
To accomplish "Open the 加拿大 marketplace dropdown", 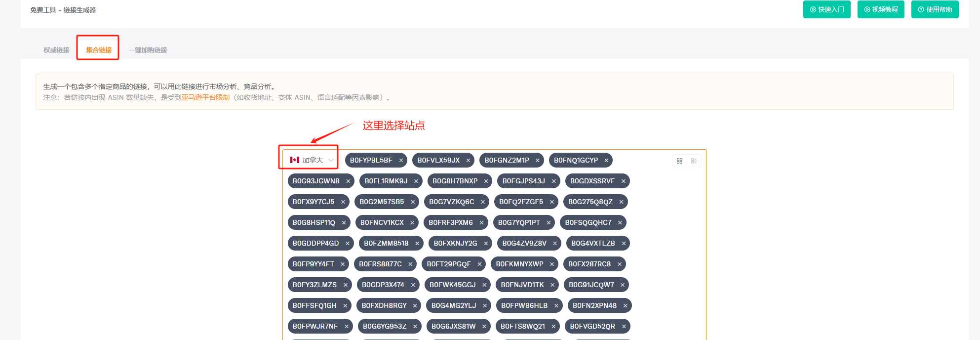I will click(312, 160).
